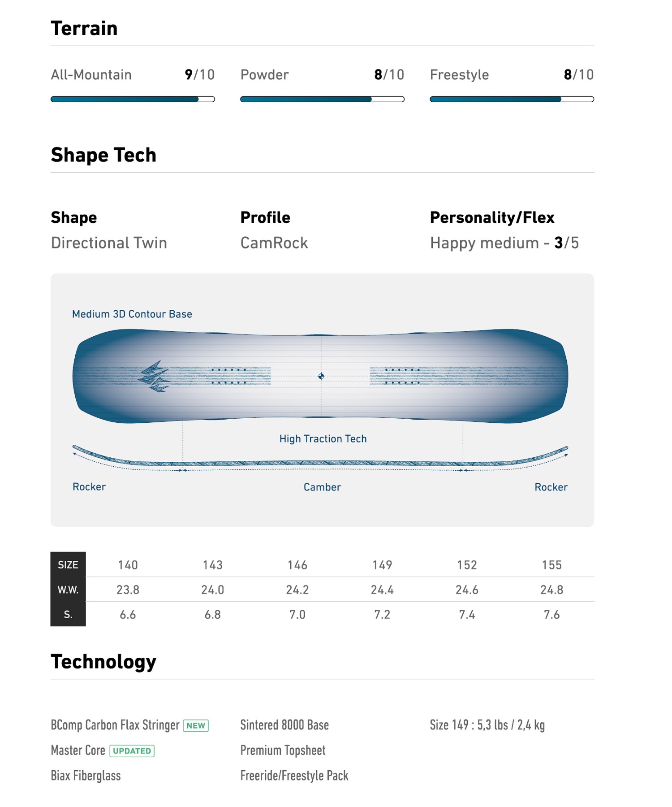Click the NEW badge beside BComp Carbon
This screenshot has height=807, width=672.
coord(196,725)
